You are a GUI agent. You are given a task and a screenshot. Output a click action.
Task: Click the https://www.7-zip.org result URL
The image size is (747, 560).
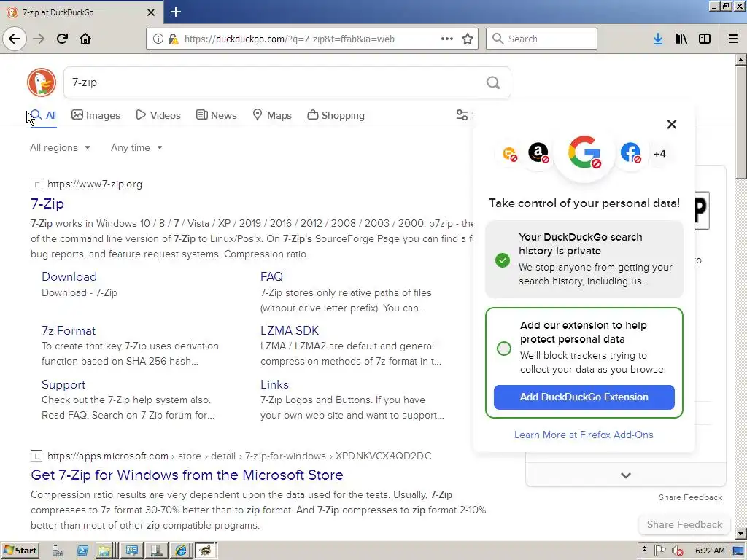95,184
